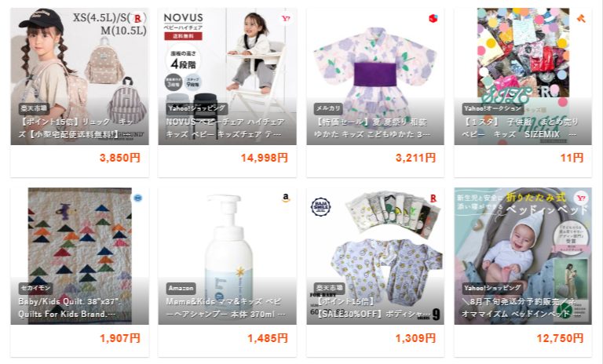This screenshot has height=364, width=603.
Task: Click the Mercari icon on yukata listing
Action: (433, 18)
